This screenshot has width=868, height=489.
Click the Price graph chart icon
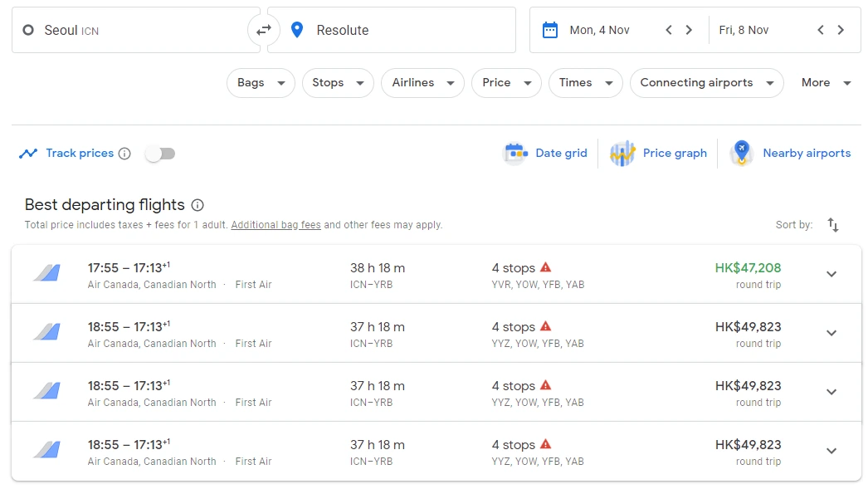(x=622, y=154)
